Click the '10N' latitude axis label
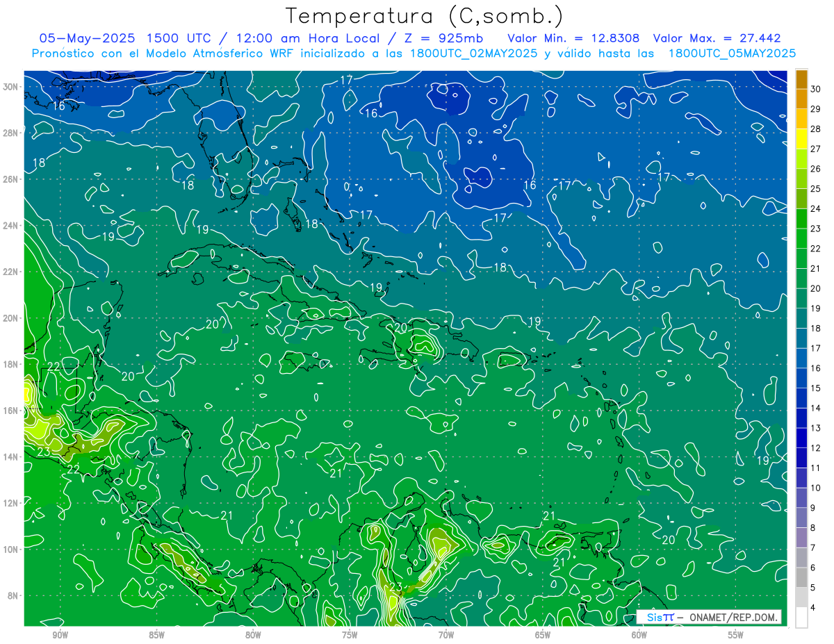Screen dimensions: 834x644 pyautogui.click(x=12, y=549)
